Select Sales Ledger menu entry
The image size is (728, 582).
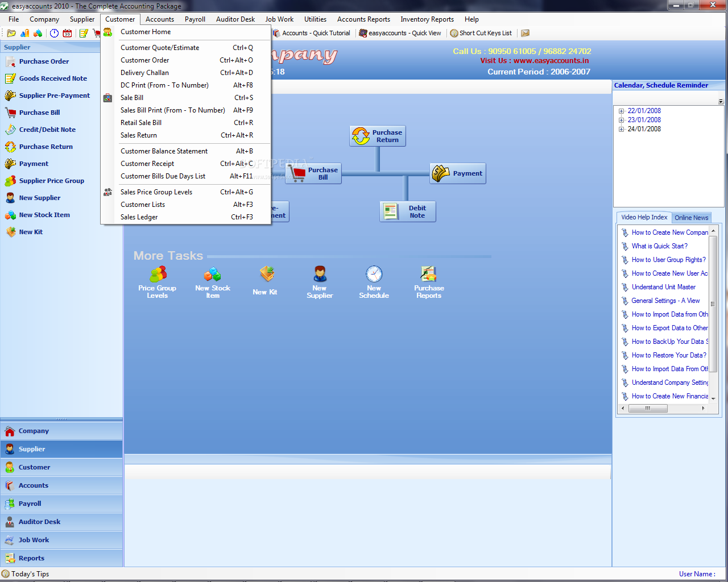coord(186,217)
